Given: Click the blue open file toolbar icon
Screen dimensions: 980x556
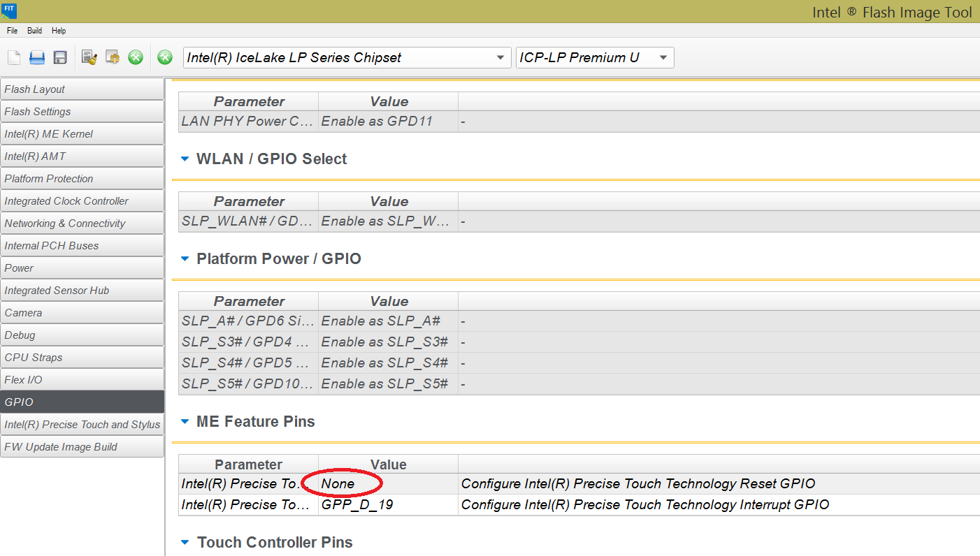Looking at the screenshot, I should pyautogui.click(x=37, y=57).
